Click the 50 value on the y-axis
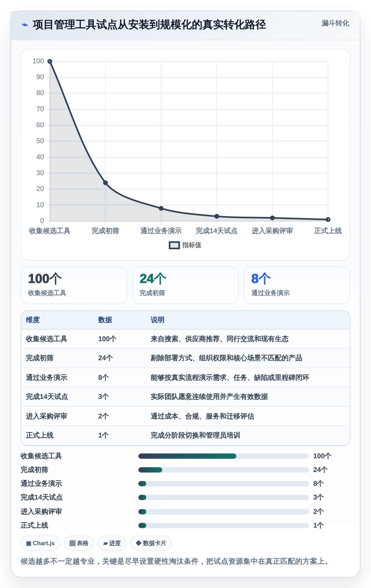This screenshot has height=588, width=371. click(x=40, y=141)
